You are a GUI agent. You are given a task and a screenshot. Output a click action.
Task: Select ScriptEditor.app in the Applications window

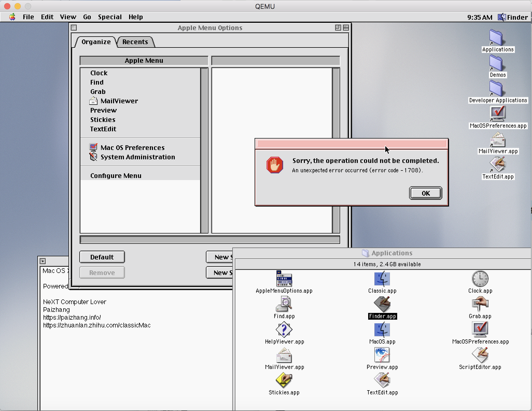(480, 356)
